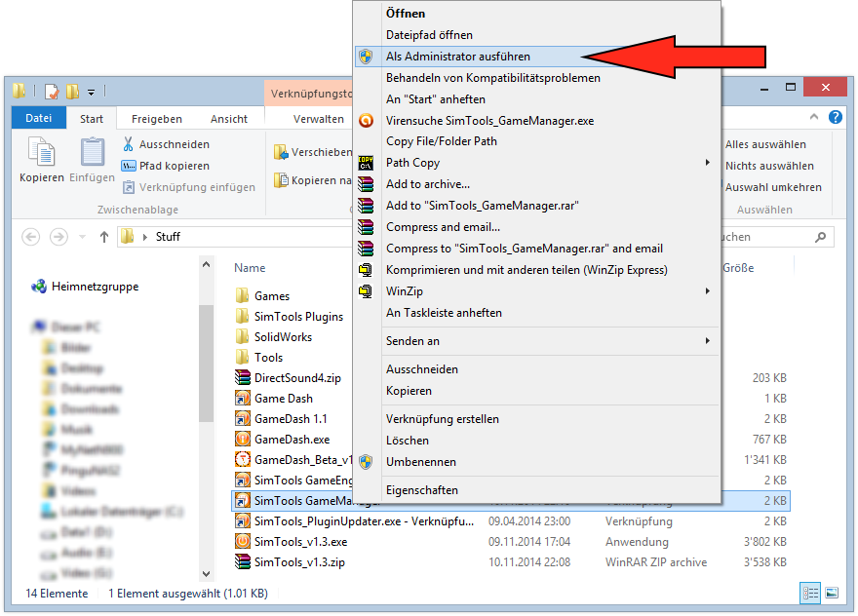Sort files by the Größe column header
Viewport: 858px width, 616px height.
738,268
